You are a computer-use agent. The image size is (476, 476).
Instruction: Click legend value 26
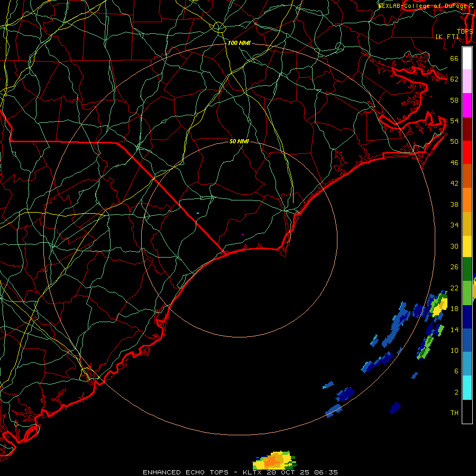point(454,267)
